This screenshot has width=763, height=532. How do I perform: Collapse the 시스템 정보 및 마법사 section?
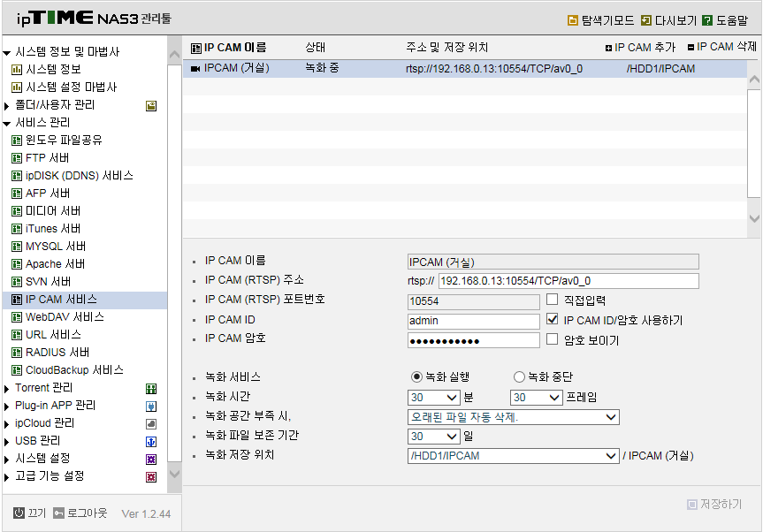(x=7, y=52)
